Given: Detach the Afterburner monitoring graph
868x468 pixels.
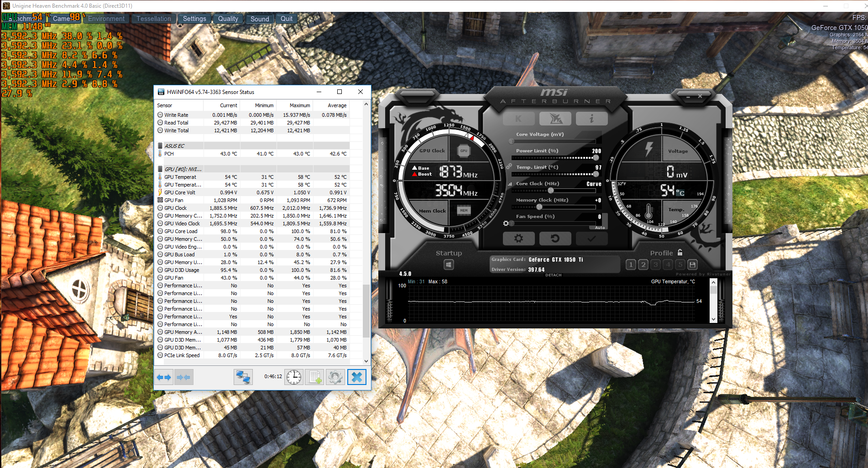Looking at the screenshot, I should pyautogui.click(x=554, y=275).
